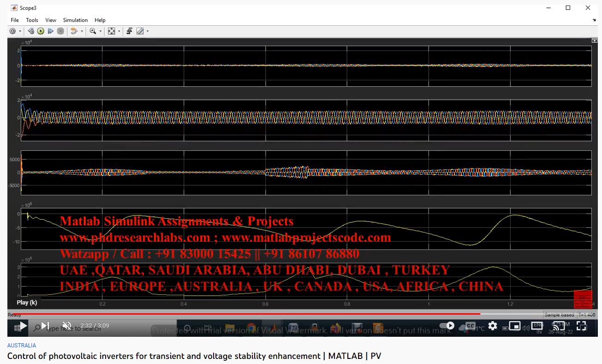Expand the dropdown arrow beside Zoom tool

click(x=100, y=31)
